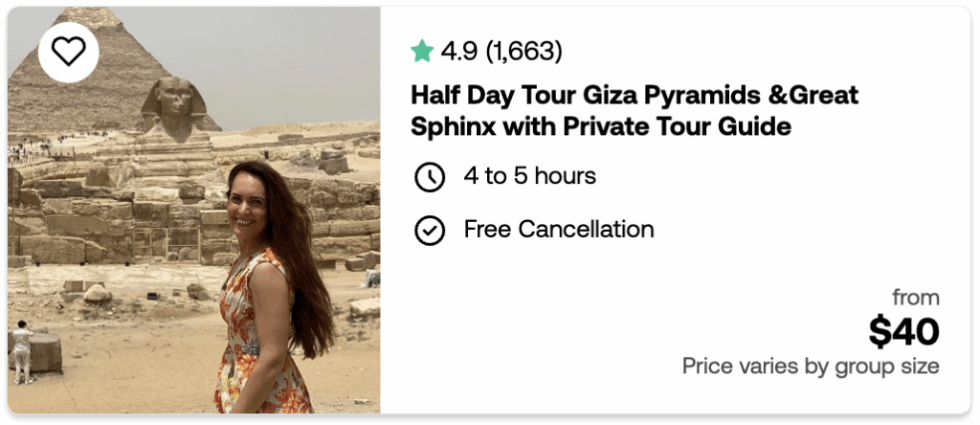Click the $40 price
Image resolution: width=980 pixels, height=425 pixels.
point(903,332)
